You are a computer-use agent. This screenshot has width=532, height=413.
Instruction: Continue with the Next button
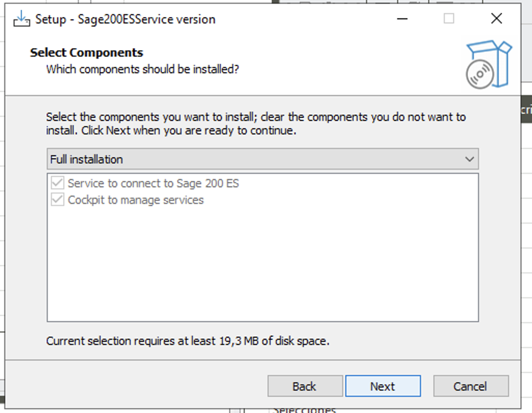pyautogui.click(x=383, y=386)
